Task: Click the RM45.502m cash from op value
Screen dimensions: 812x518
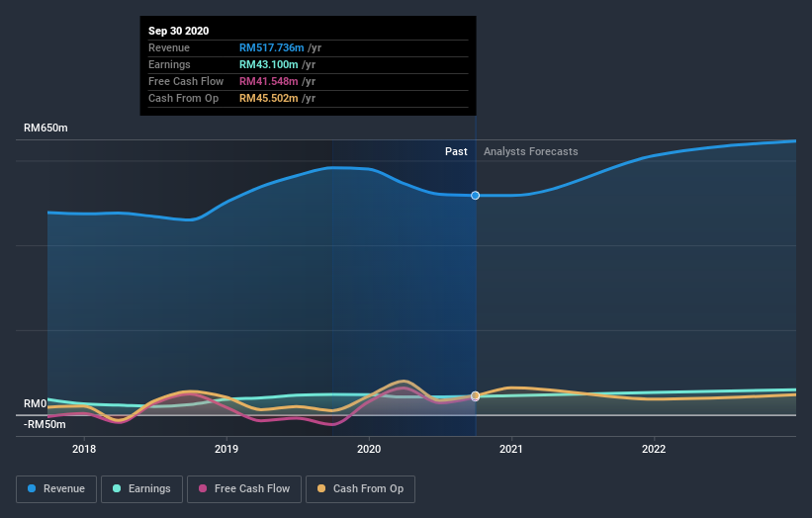Action: 268,98
